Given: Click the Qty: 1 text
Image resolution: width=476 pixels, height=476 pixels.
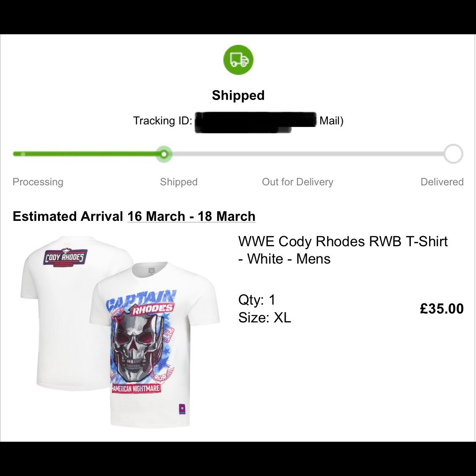Looking at the screenshot, I should (257, 300).
